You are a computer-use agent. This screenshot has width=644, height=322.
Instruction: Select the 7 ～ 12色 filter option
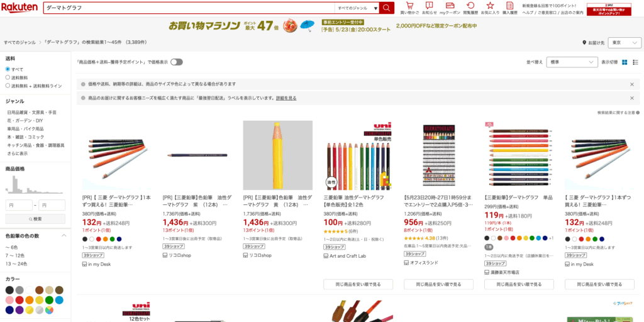16,255
